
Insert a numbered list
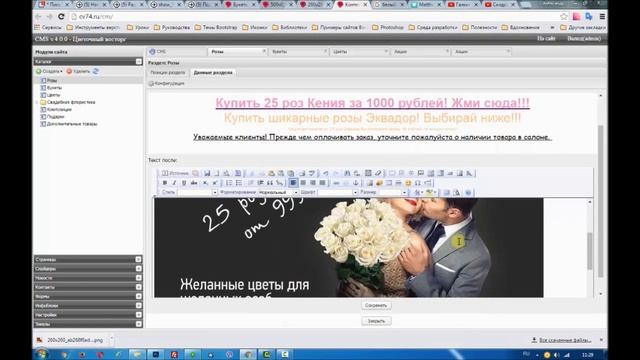229,182
